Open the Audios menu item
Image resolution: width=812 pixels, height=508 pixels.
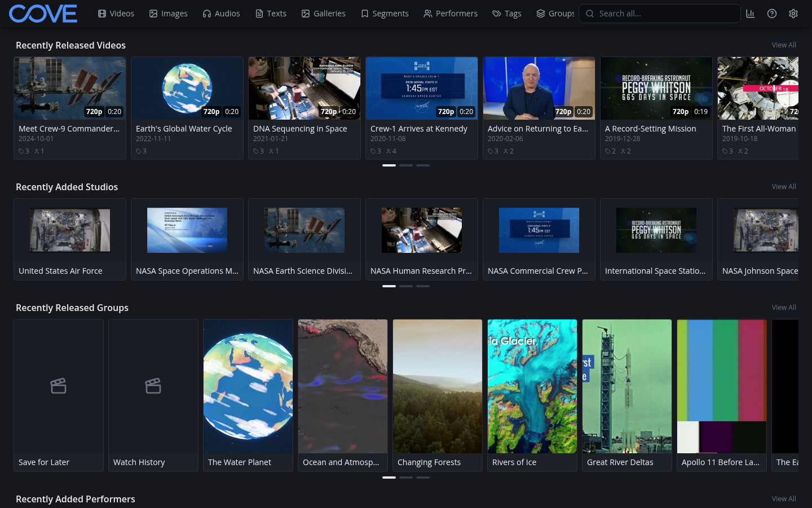tap(221, 14)
